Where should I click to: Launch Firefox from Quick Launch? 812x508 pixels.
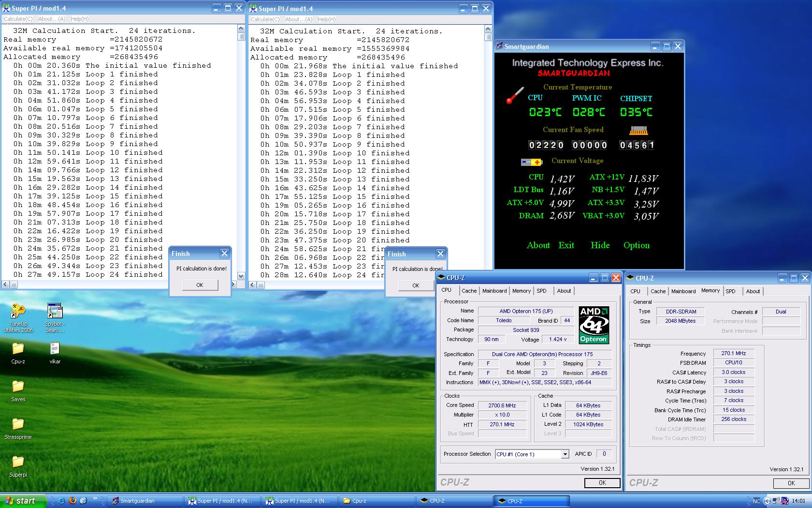[72, 501]
